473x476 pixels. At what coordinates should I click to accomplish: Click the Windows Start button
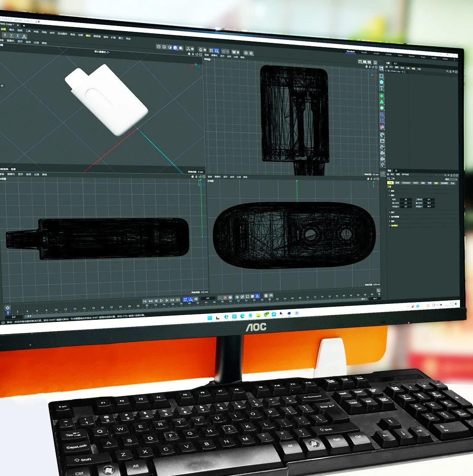coord(210,318)
